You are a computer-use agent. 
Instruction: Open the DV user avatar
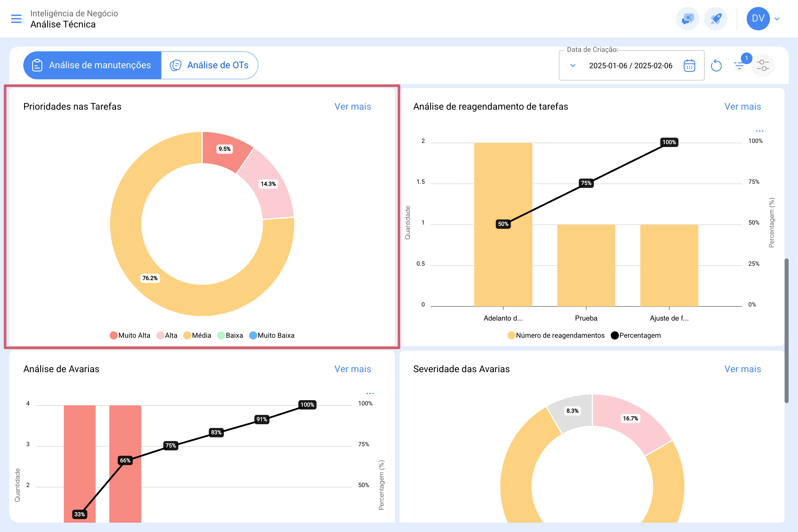tap(758, 19)
